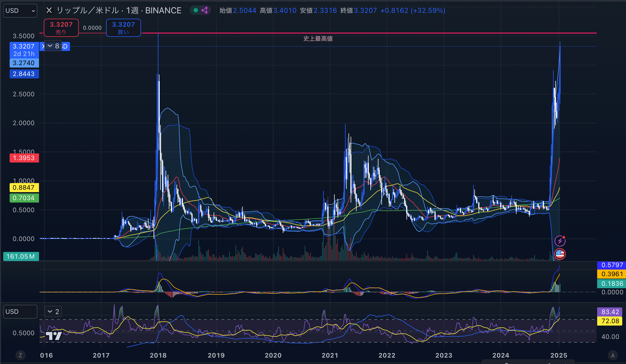This screenshot has width=626, height=364.
Task: Click the 83.42 RSI value label
Action: click(x=610, y=312)
